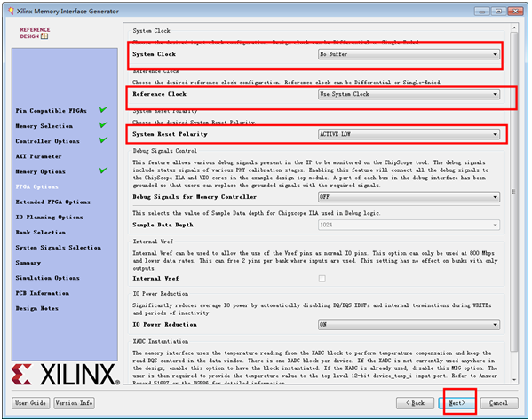
Task: Enable the Internal Vref checkbox
Action: tap(322, 279)
